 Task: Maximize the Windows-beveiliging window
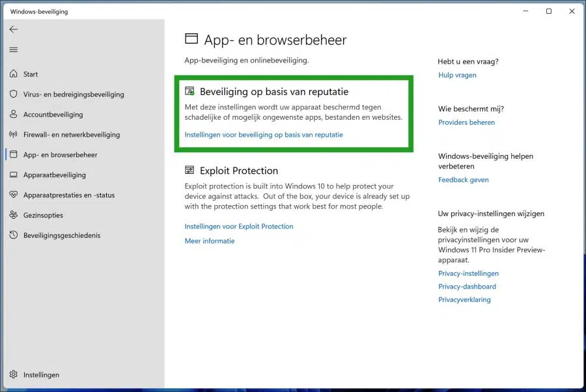pos(549,11)
